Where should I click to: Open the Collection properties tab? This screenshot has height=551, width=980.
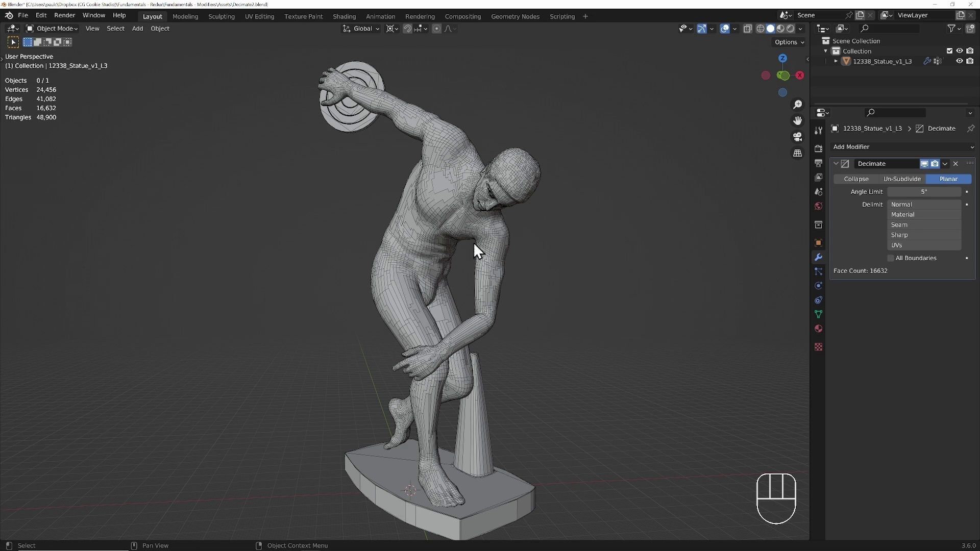(818, 224)
